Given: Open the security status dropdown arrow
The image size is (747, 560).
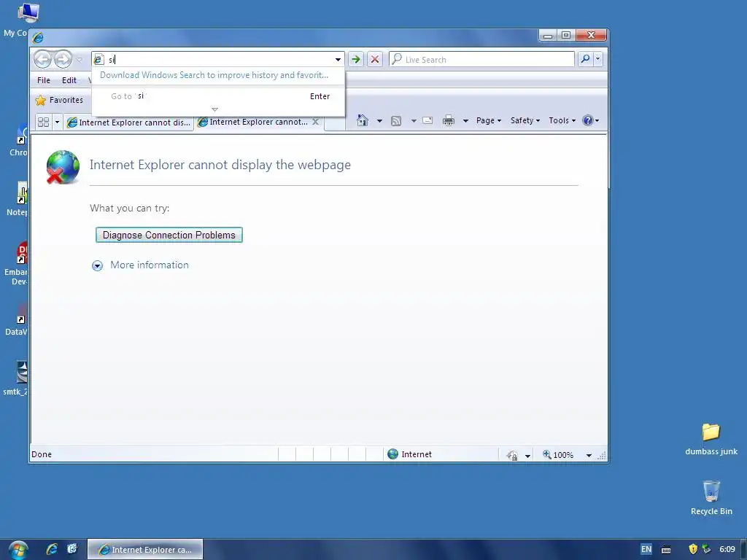Looking at the screenshot, I should pos(527,456).
